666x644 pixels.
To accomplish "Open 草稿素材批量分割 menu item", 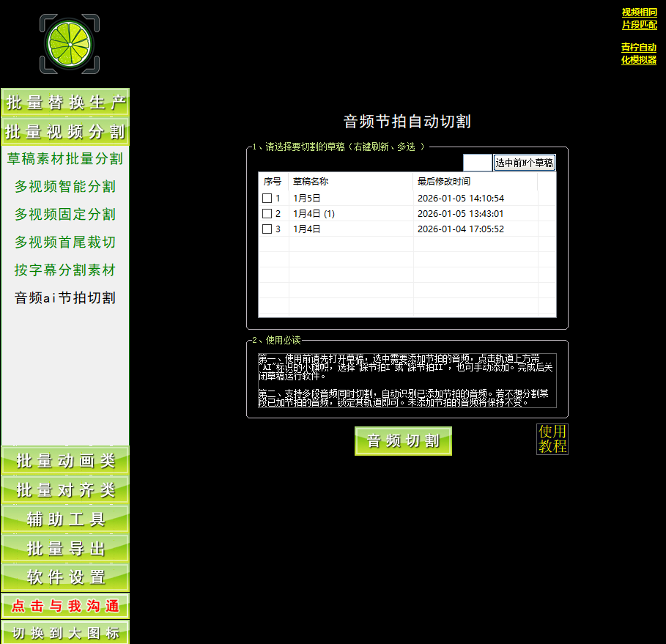I will (65, 159).
